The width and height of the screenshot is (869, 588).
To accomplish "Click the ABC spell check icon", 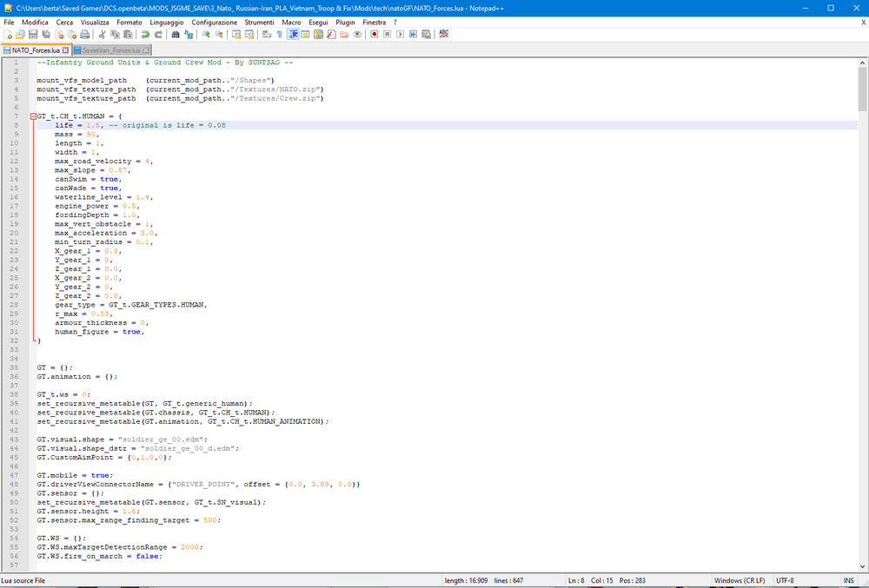I will coord(443,35).
